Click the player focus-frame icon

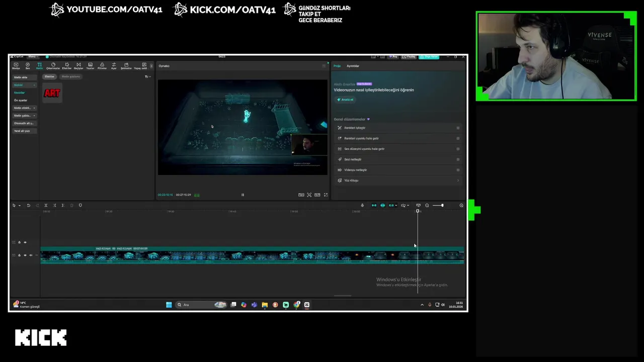click(x=309, y=195)
